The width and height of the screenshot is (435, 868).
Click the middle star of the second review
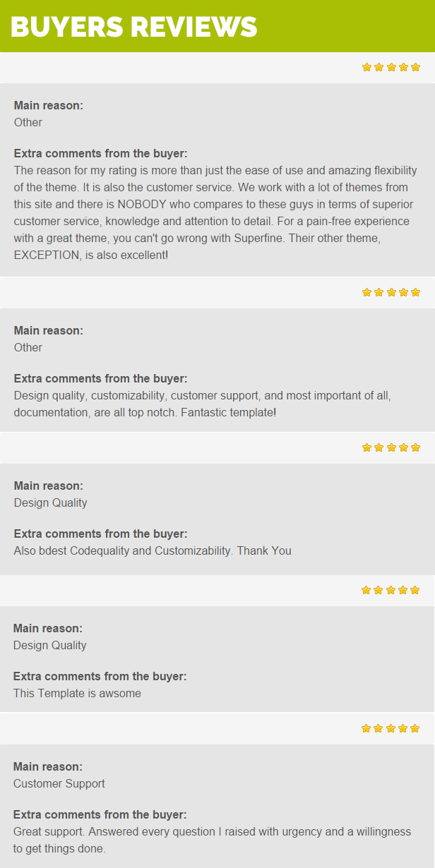coord(391,292)
